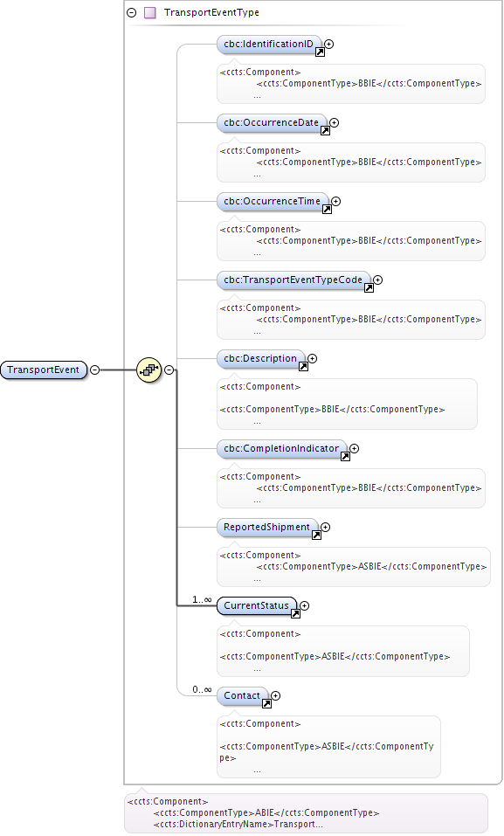504x836 pixels.
Task: Follow reference arrow on cbc:Description
Action: (x=303, y=366)
